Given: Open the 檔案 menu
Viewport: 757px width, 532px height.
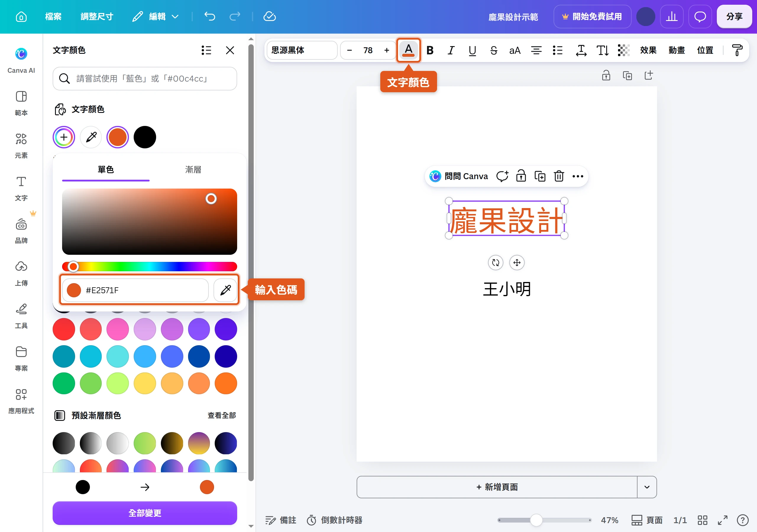Looking at the screenshot, I should (x=53, y=17).
